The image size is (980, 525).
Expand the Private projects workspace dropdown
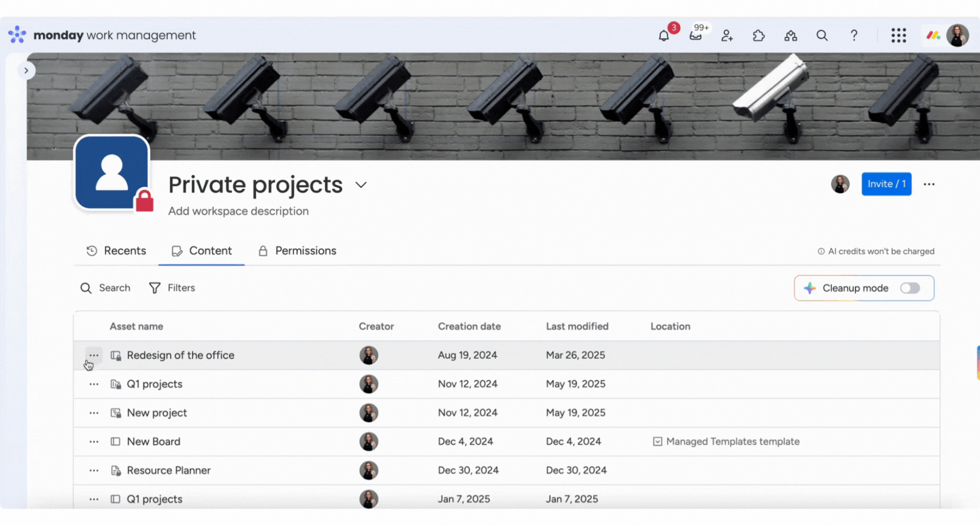click(361, 185)
